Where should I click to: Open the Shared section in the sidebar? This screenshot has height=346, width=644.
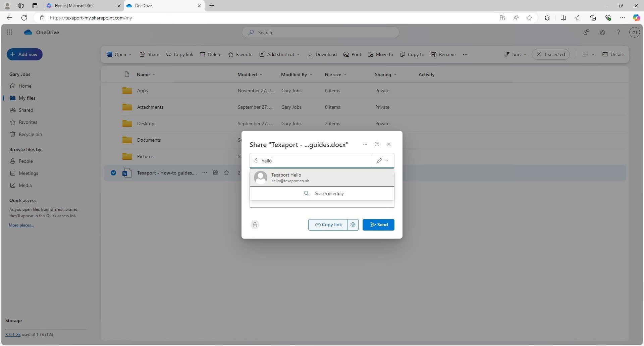26,110
